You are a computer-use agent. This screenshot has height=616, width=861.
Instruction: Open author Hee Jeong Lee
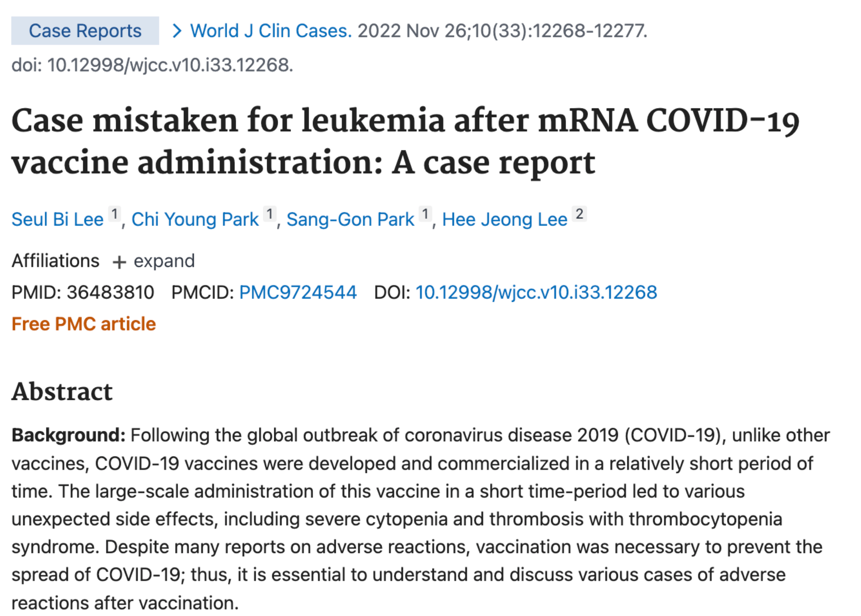pos(505,220)
